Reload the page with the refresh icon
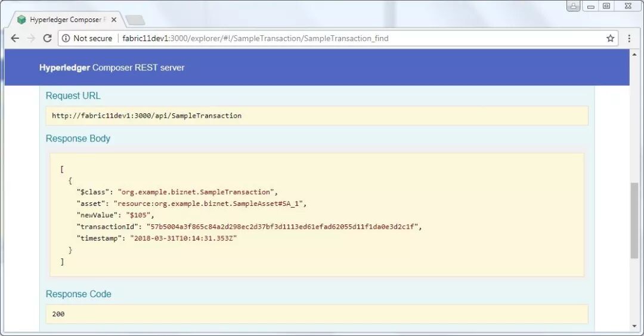This screenshot has height=336, width=644. point(47,38)
